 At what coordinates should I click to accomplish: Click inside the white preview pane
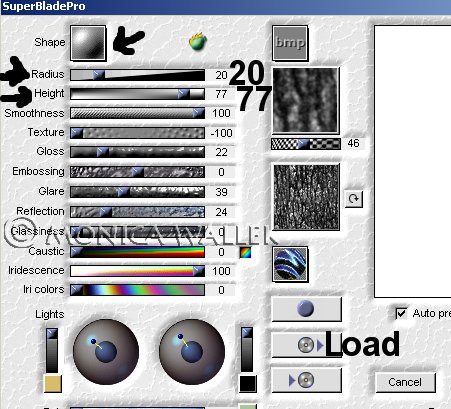tap(413, 162)
